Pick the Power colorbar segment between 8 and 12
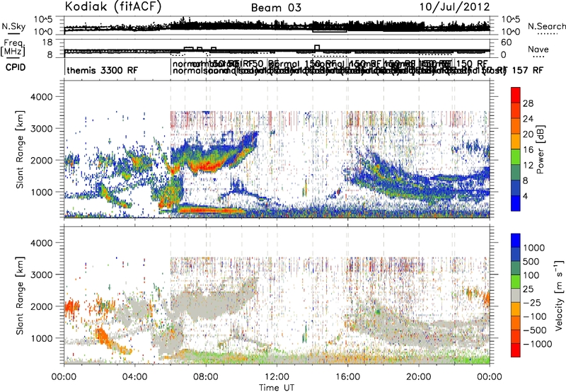 (516, 172)
